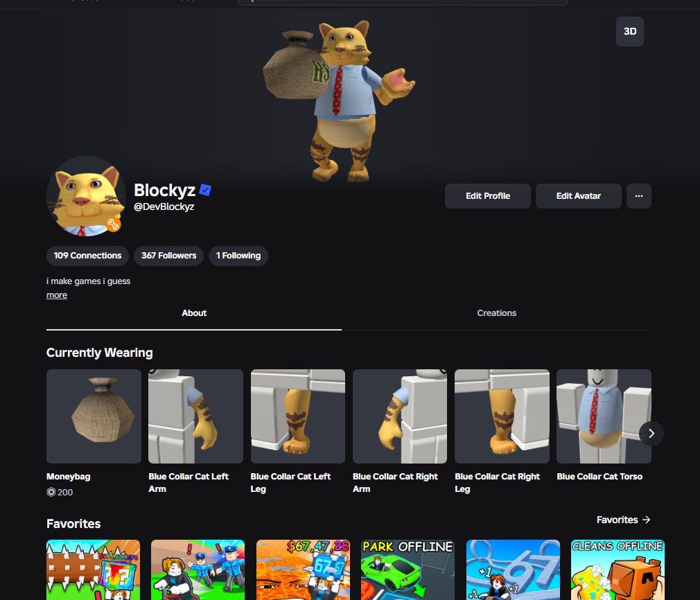Viewport: 700px width, 600px height.
Task: Open the blue 67 track game thumbnail
Action: 513,570
